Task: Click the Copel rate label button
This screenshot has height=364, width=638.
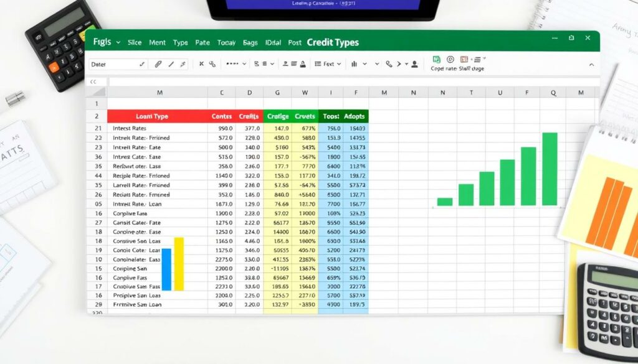Action: (x=444, y=68)
